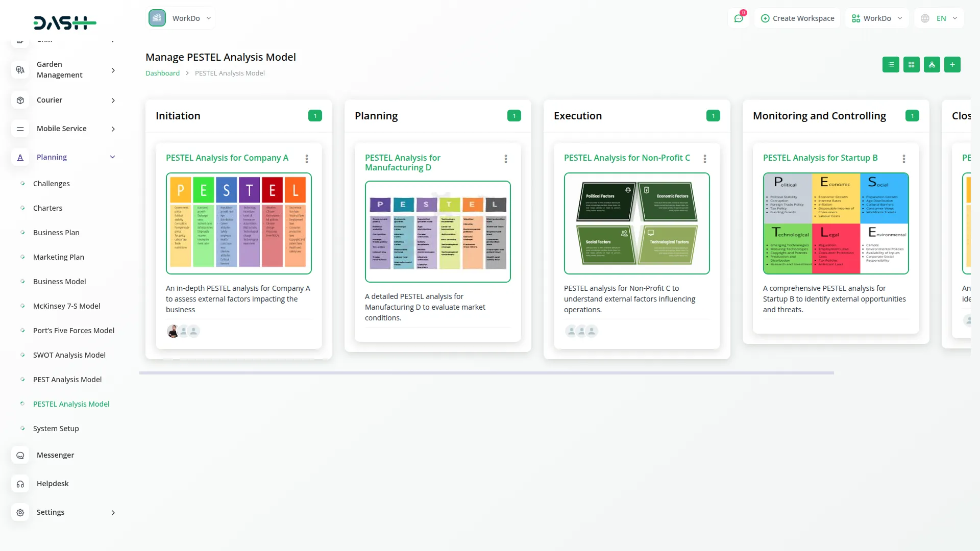Open PESTEL Analysis for Startup B thumbnail
The width and height of the screenshot is (980, 551).
(x=836, y=223)
